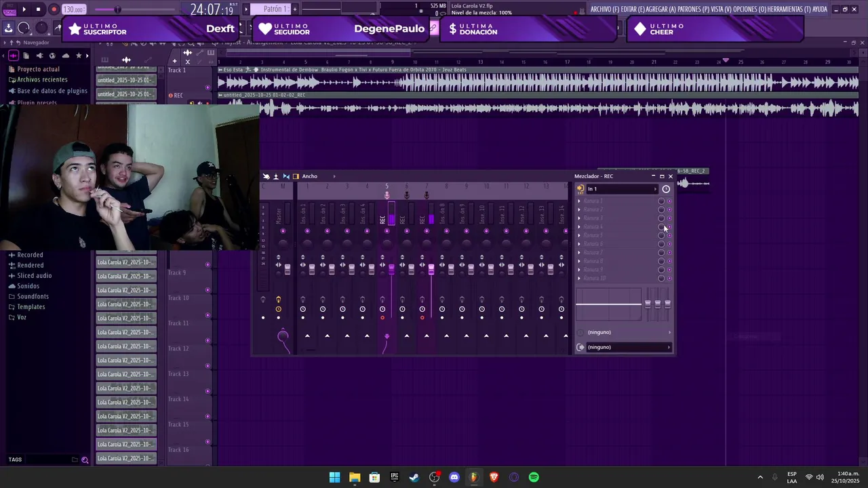Viewport: 868px width, 488px height.
Task: Select the browser files tab icon
Action: pos(26,56)
